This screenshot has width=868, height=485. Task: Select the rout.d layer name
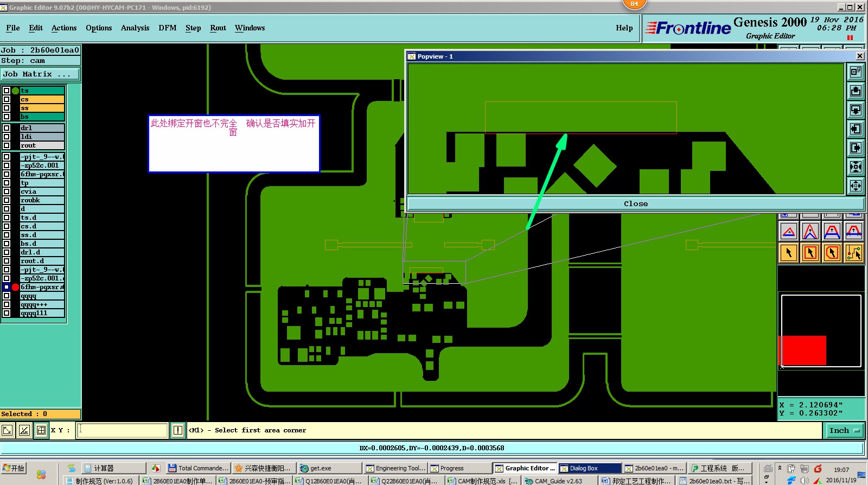click(x=42, y=261)
